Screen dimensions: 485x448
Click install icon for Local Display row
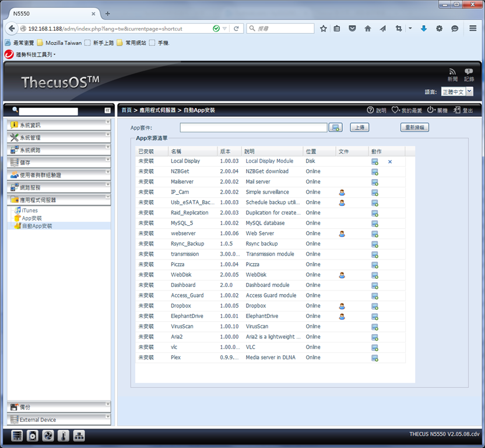(x=375, y=162)
